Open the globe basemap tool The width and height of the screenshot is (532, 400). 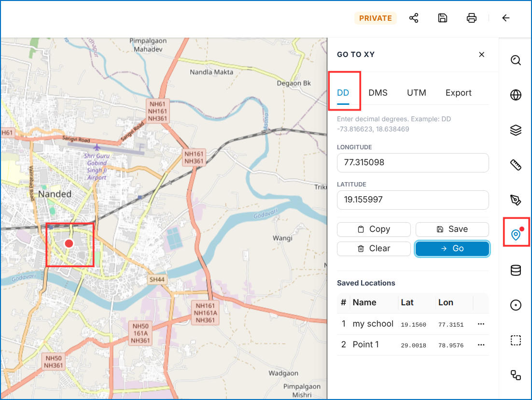[x=516, y=95]
